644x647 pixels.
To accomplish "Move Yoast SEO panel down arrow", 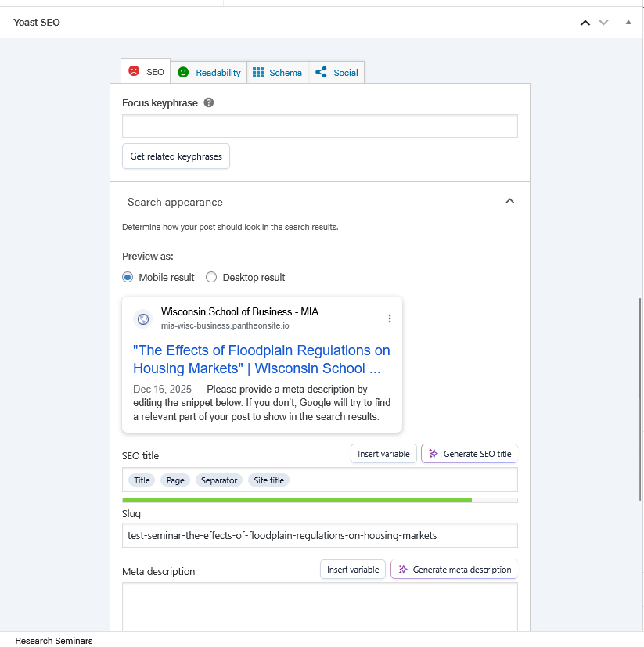I will tap(603, 23).
